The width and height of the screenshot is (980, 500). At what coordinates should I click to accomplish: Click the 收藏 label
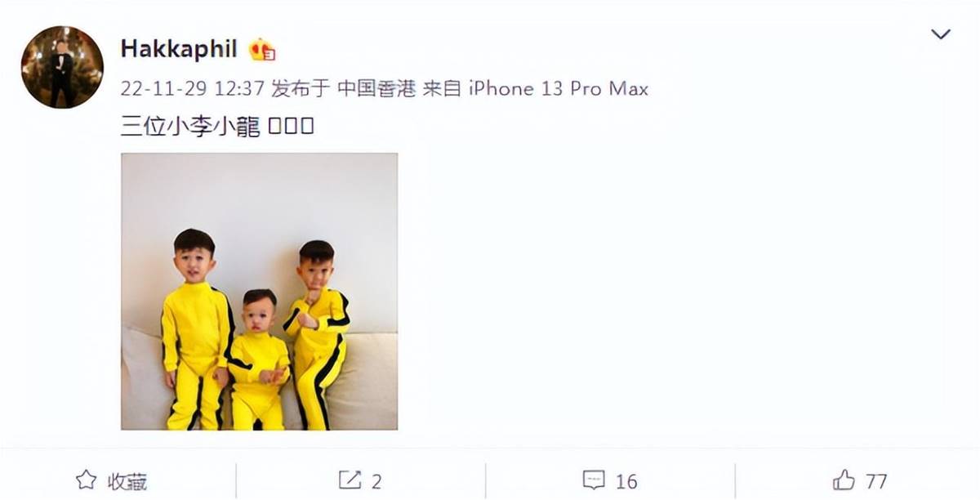pos(127,481)
